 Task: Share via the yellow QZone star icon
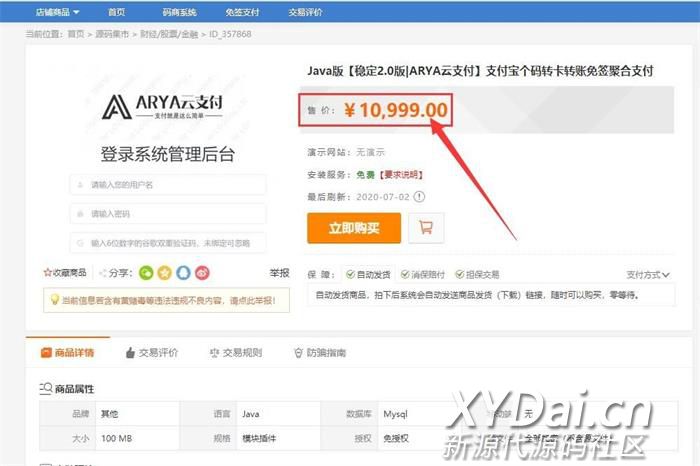tap(165, 273)
